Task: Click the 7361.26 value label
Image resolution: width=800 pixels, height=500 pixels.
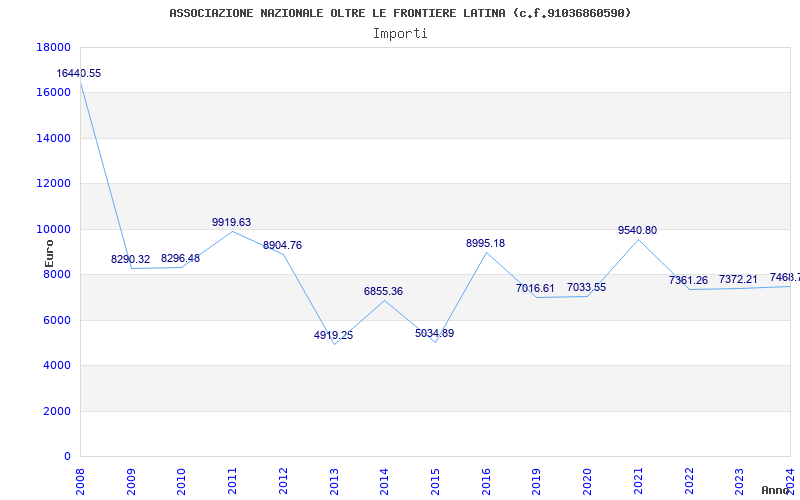Action: 688,280
